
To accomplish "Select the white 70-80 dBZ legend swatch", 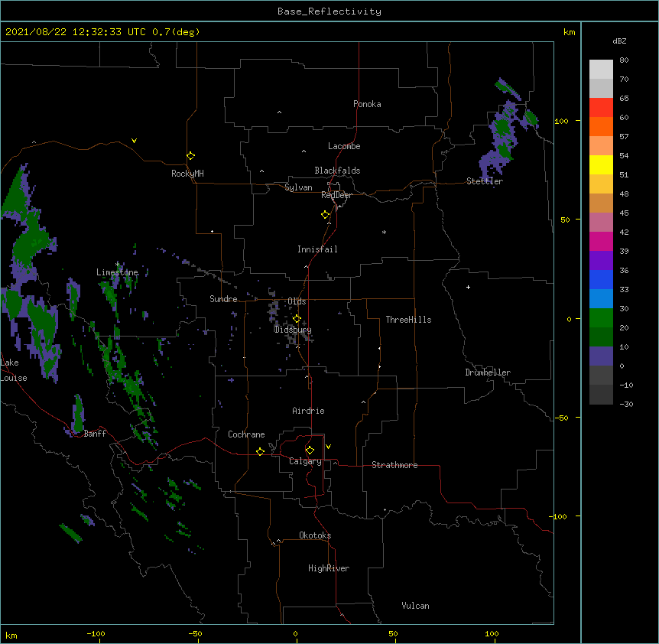I will coord(601,70).
